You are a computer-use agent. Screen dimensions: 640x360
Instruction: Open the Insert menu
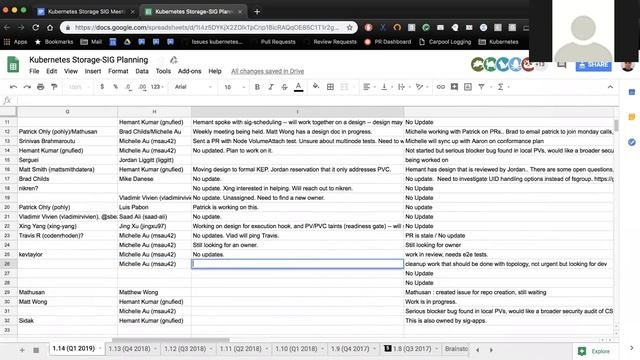(93, 71)
